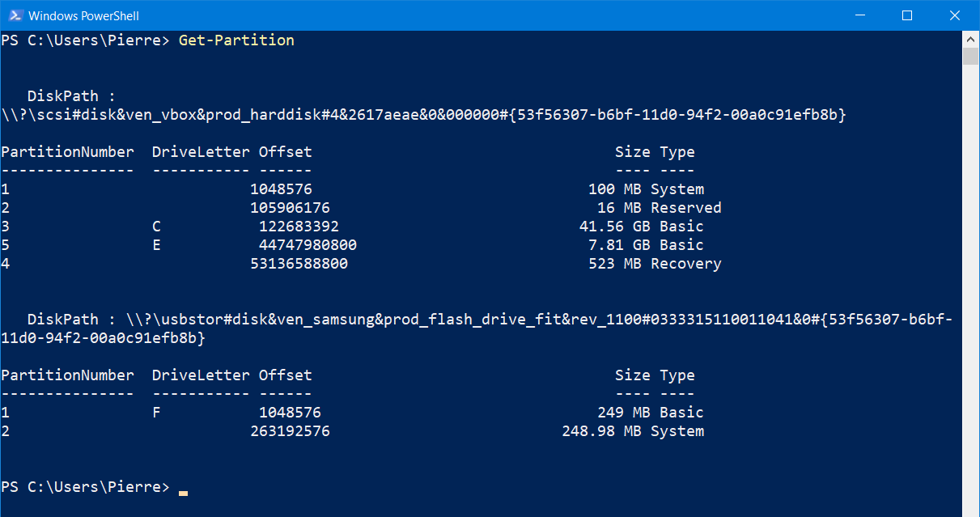Click the PowerShell icon in the title bar
980x517 pixels.
click(14, 15)
